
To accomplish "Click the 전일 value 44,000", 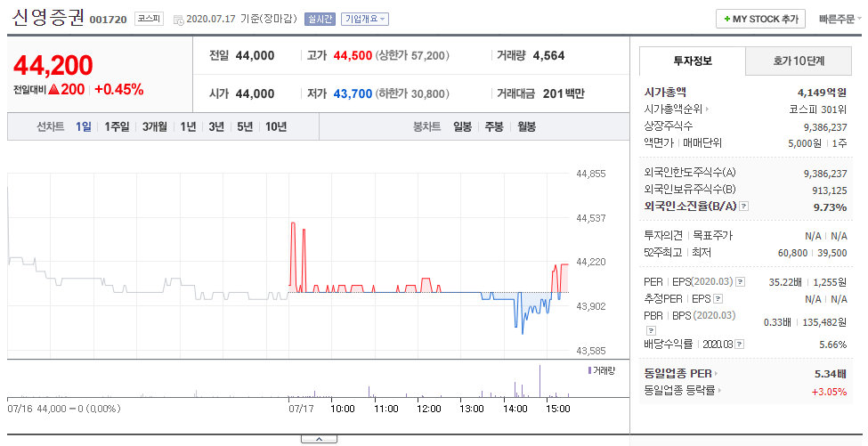I will [256, 55].
